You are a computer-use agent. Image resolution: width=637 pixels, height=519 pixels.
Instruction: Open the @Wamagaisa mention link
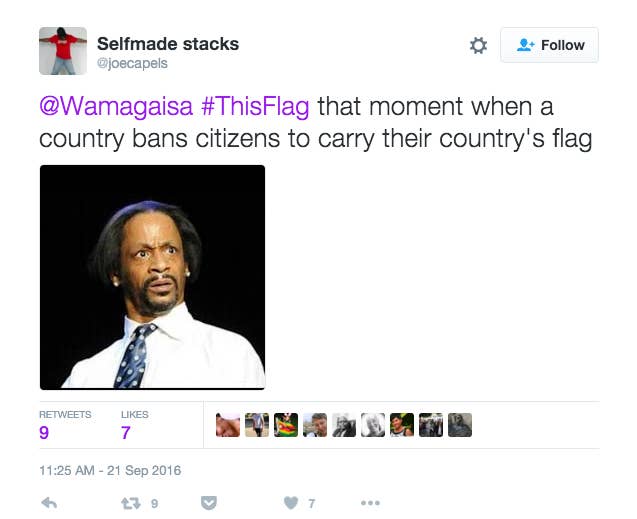tap(116, 106)
